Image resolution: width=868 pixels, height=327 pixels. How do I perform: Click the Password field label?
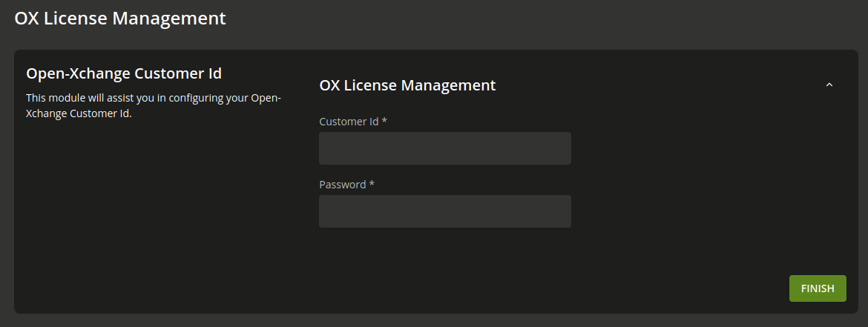pyautogui.click(x=346, y=185)
